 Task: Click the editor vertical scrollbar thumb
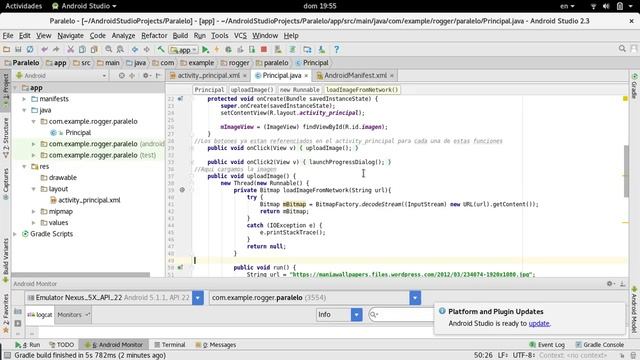tap(627, 171)
